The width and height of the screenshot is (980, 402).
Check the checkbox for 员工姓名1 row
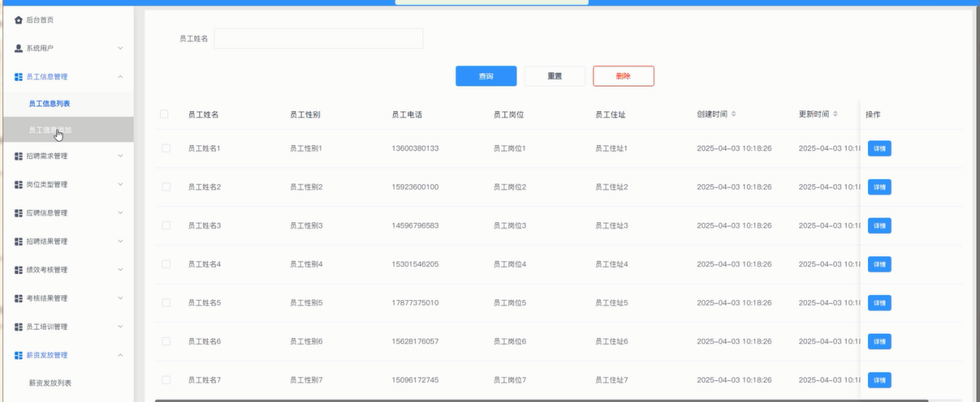[x=164, y=147]
